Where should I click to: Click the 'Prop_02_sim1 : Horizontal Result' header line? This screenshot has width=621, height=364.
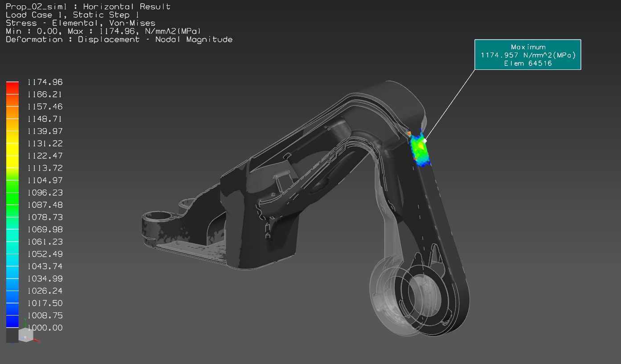pyautogui.click(x=88, y=7)
